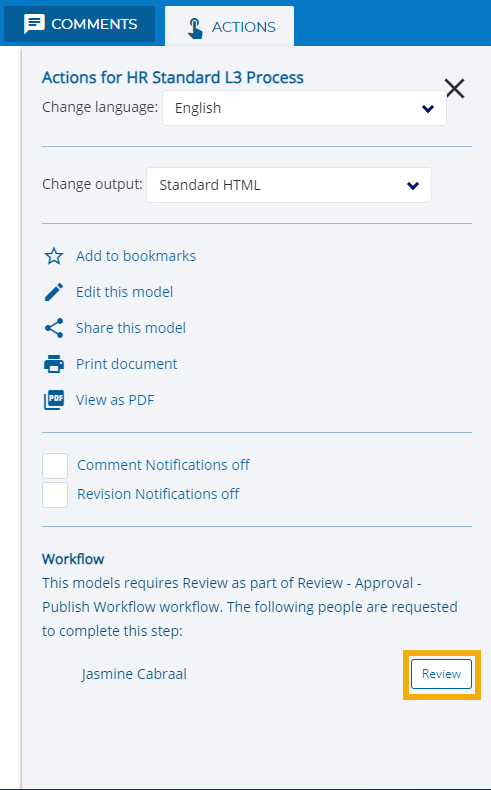Click the Print document link
The width and height of the screenshot is (491, 790).
[x=126, y=364]
